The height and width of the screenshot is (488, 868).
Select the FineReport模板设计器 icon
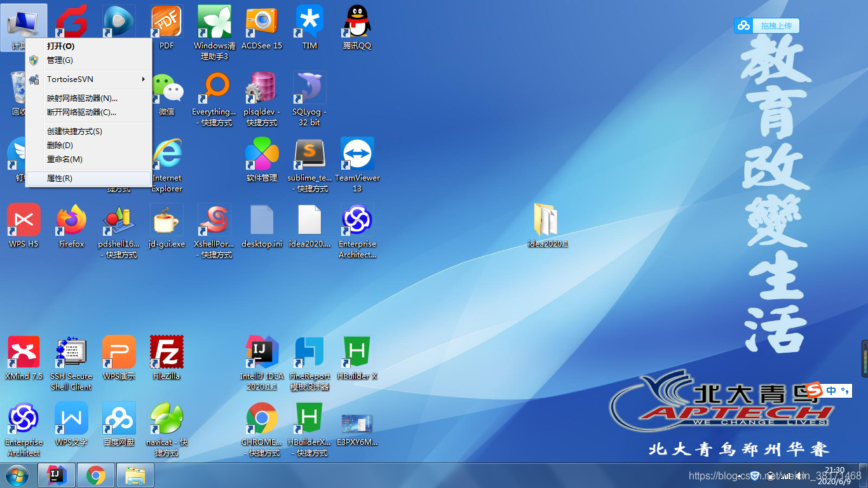[x=309, y=353]
